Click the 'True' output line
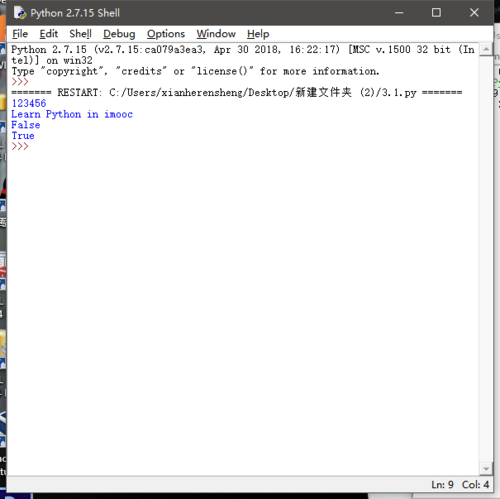 click(23, 136)
